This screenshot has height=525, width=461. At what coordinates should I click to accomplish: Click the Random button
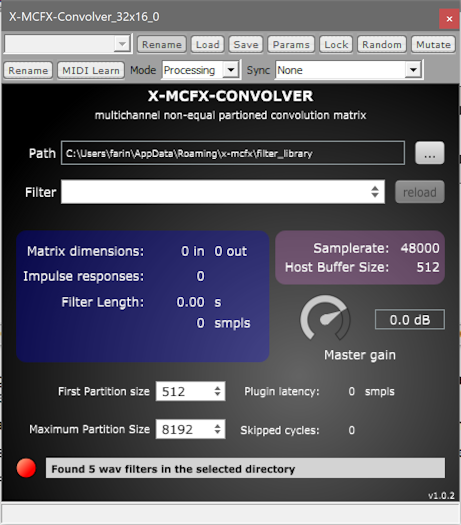tap(382, 45)
